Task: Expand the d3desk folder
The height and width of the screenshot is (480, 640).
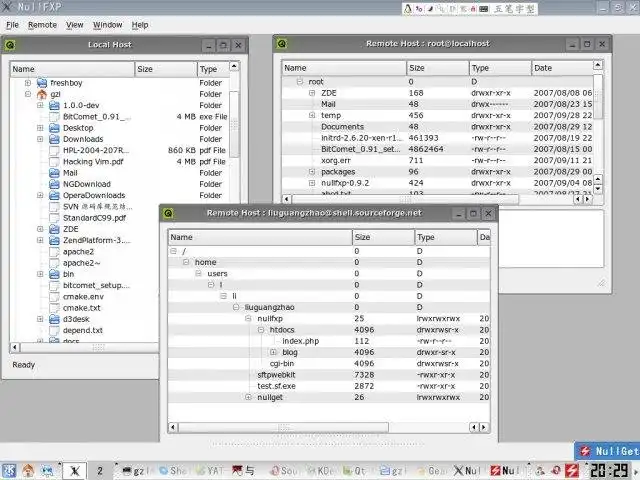Action: (x=40, y=319)
